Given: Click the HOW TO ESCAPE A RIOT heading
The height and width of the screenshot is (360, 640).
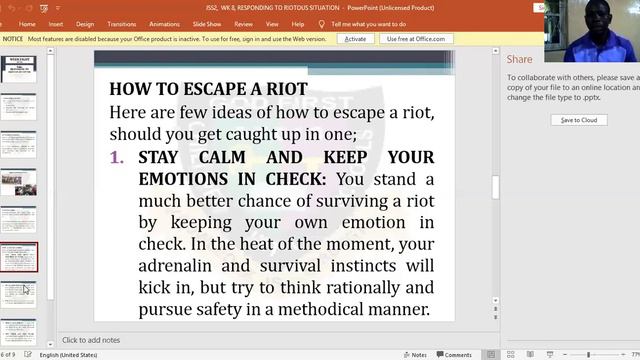Looking at the screenshot, I should click(x=208, y=89).
